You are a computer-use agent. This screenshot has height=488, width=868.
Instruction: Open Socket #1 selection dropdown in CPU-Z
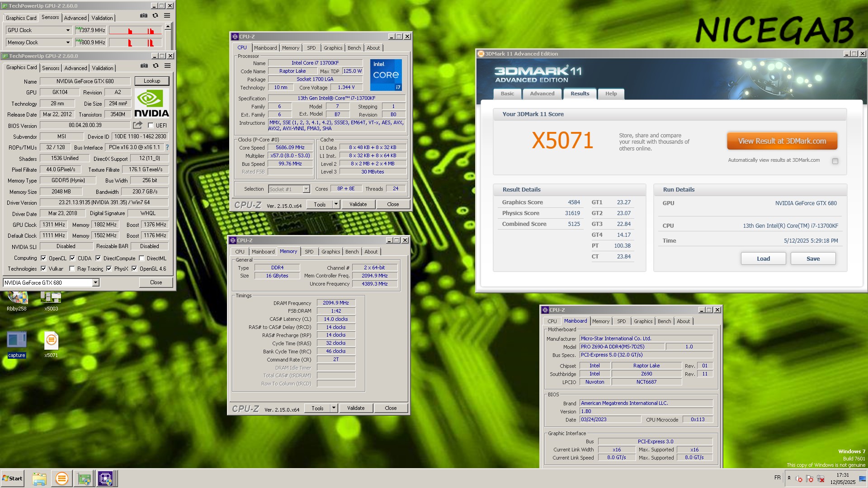pos(306,189)
